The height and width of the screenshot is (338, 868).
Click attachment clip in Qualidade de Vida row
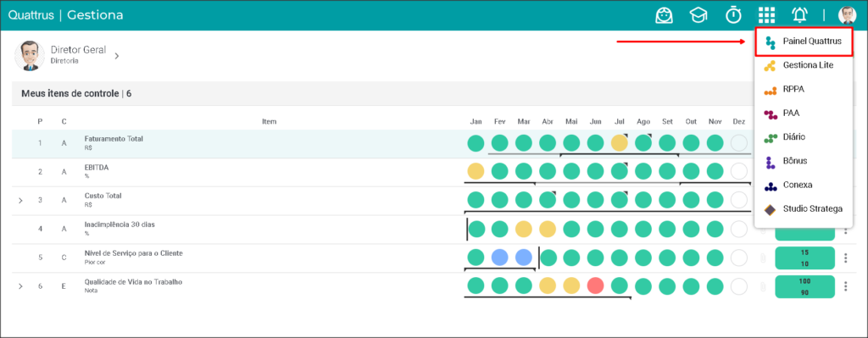(x=762, y=286)
